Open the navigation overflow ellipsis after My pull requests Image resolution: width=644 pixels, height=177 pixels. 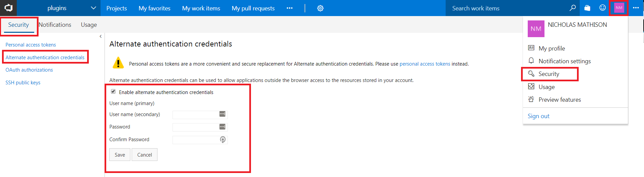tap(289, 8)
